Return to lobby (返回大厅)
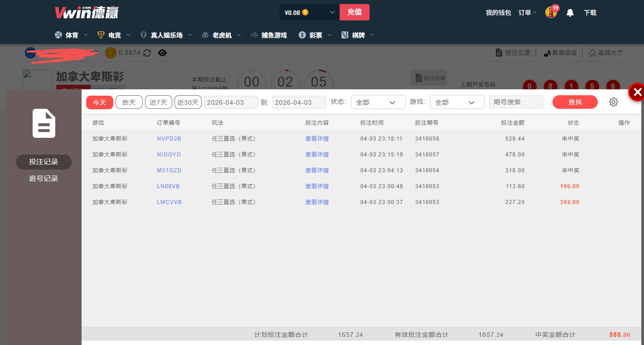644x345 pixels. coord(606,53)
